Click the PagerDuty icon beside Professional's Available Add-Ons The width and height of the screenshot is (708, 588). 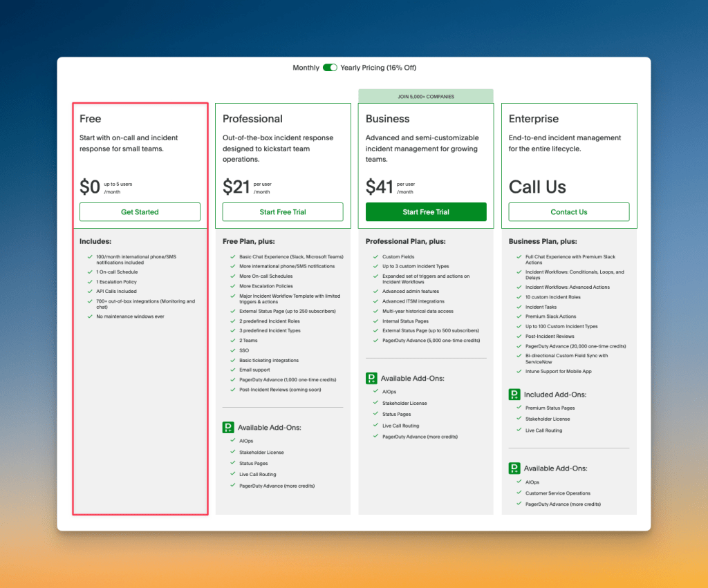coord(228,427)
